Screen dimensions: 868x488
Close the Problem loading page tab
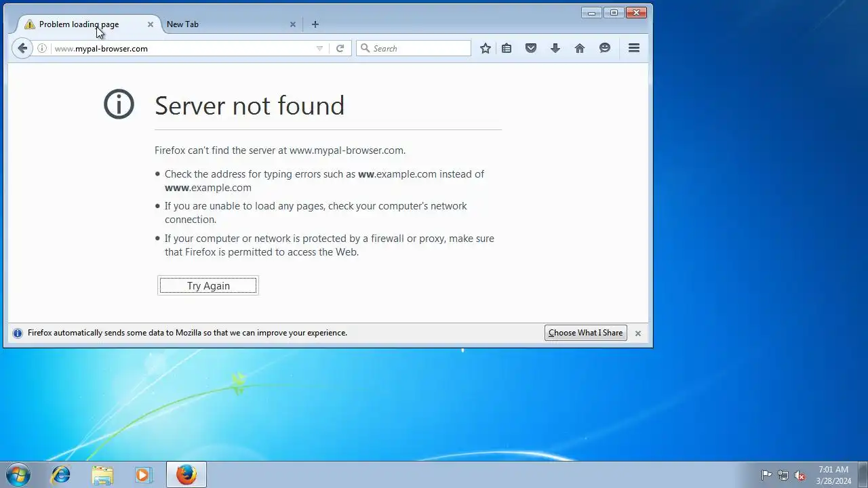point(151,24)
